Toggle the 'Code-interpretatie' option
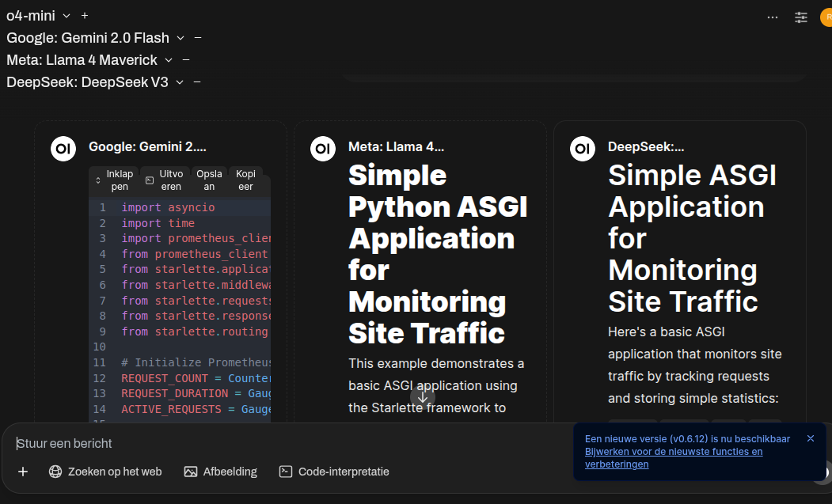The height and width of the screenshot is (504, 832). tap(334, 472)
